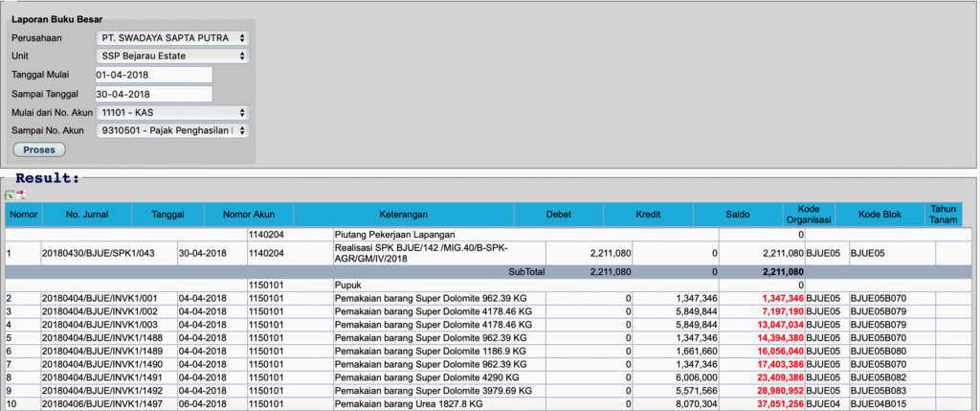Image resolution: width=980 pixels, height=411 pixels.
Task: Click red saldo value 23,409,386
Action: coord(780,377)
